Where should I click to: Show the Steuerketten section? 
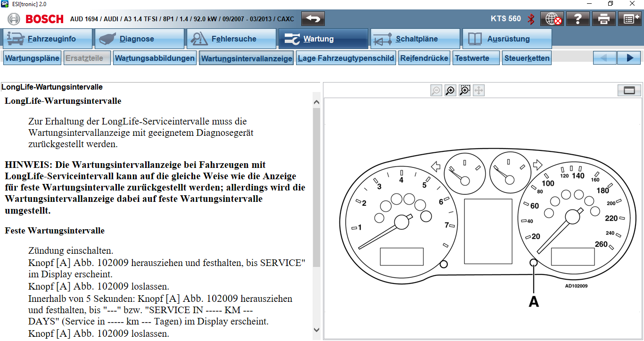527,58
